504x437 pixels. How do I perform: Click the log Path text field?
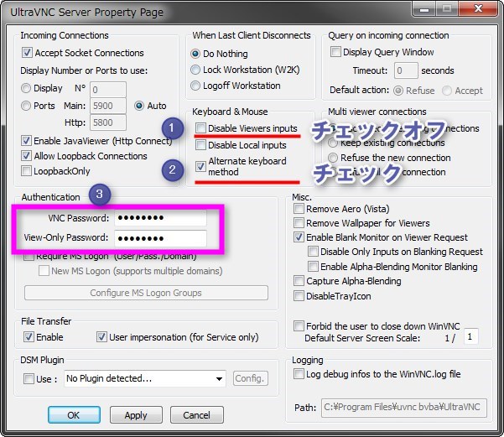click(404, 408)
